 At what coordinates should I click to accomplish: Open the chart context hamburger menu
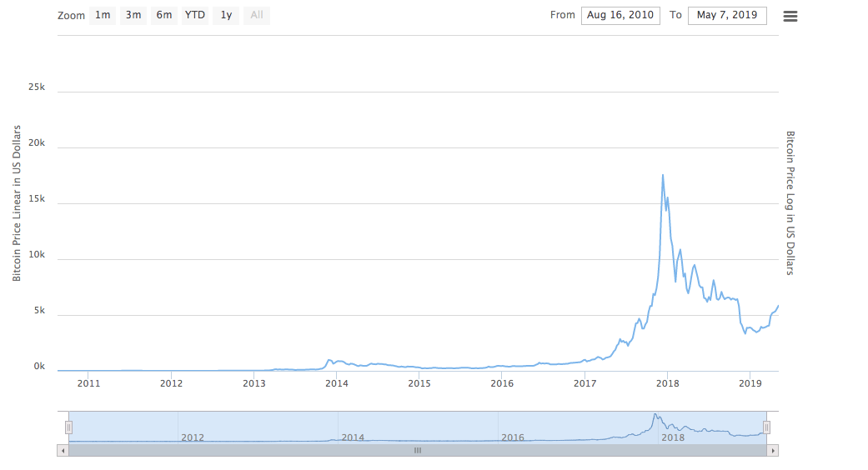click(790, 16)
